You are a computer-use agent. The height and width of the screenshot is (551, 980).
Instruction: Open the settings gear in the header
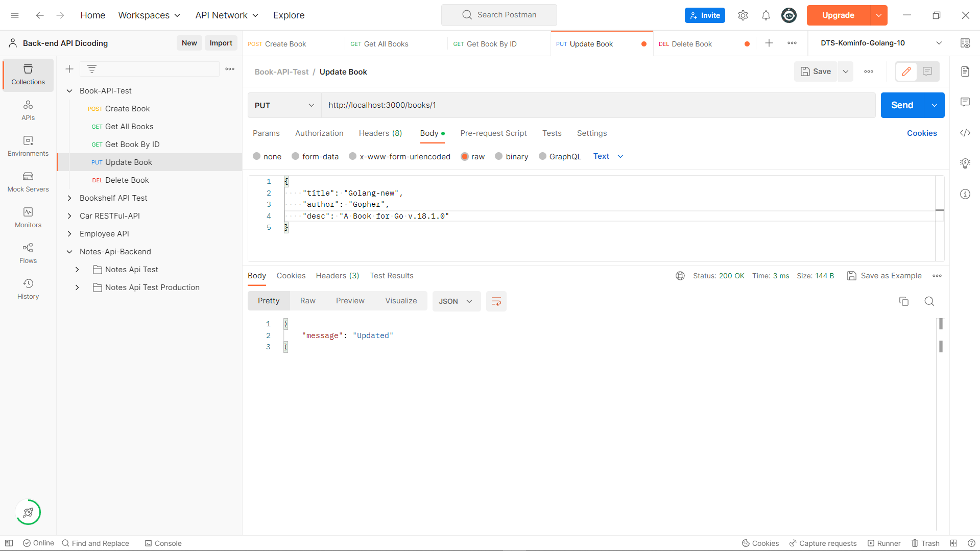[743, 15]
